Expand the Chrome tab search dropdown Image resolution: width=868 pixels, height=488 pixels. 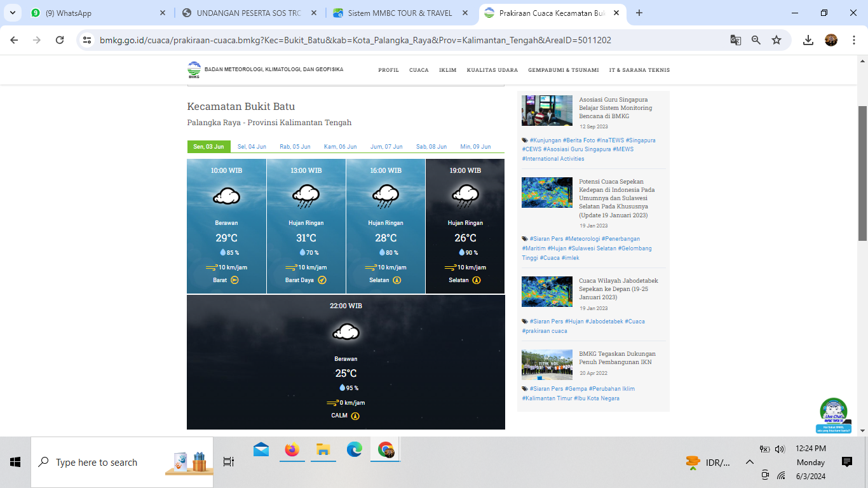(x=13, y=13)
